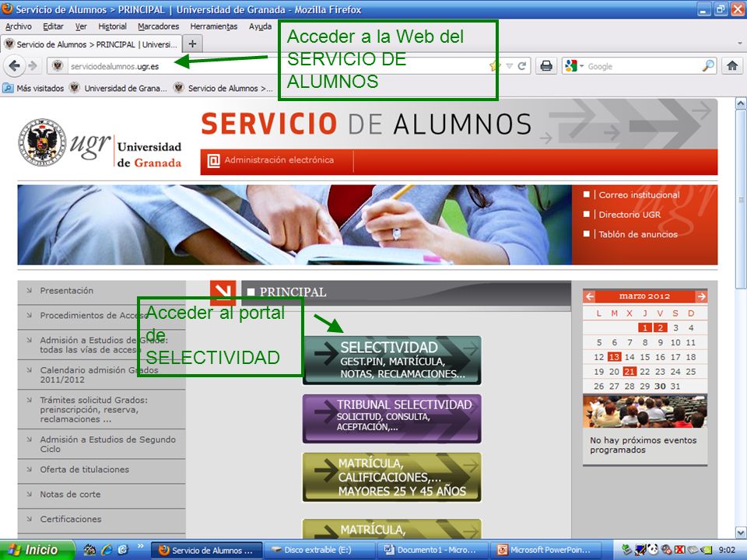Open a new tab with the plus button
This screenshot has width=747, height=560.
click(x=192, y=44)
